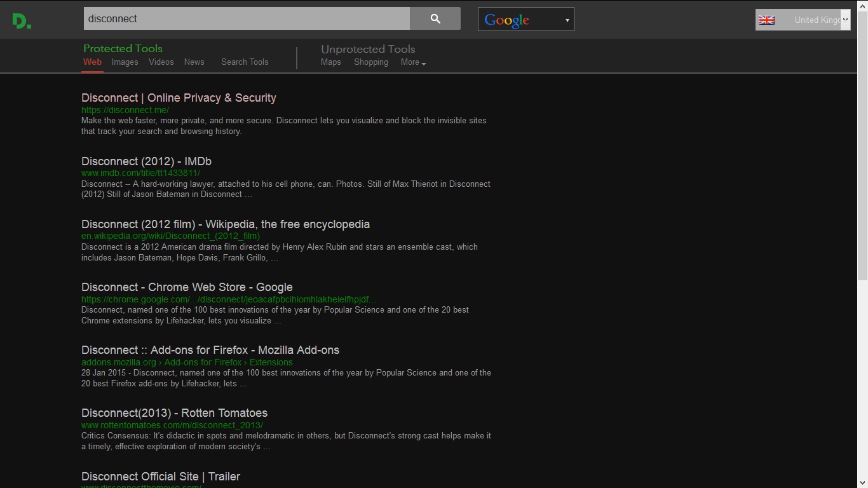Click the magnifying glass search button
This screenshot has height=488, width=868.
[x=435, y=18]
